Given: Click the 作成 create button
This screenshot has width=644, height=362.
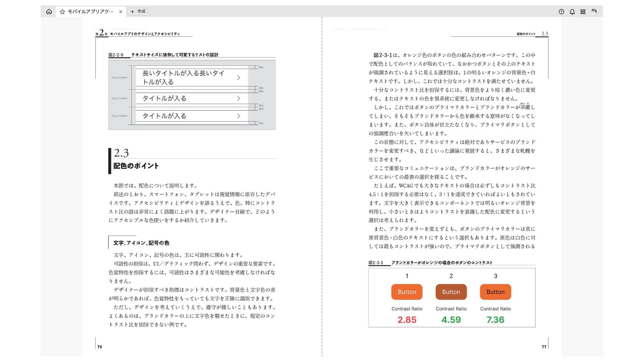Looking at the screenshot, I should click(138, 11).
